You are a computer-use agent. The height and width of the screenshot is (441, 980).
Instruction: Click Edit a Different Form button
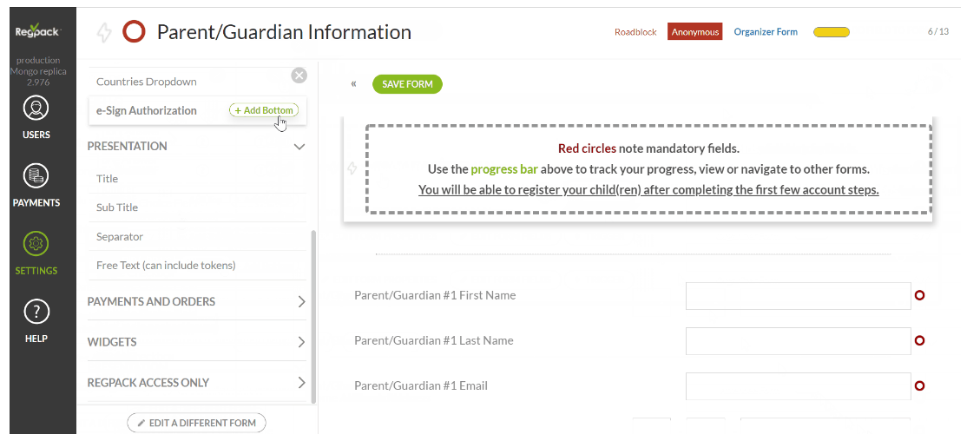pos(196,423)
